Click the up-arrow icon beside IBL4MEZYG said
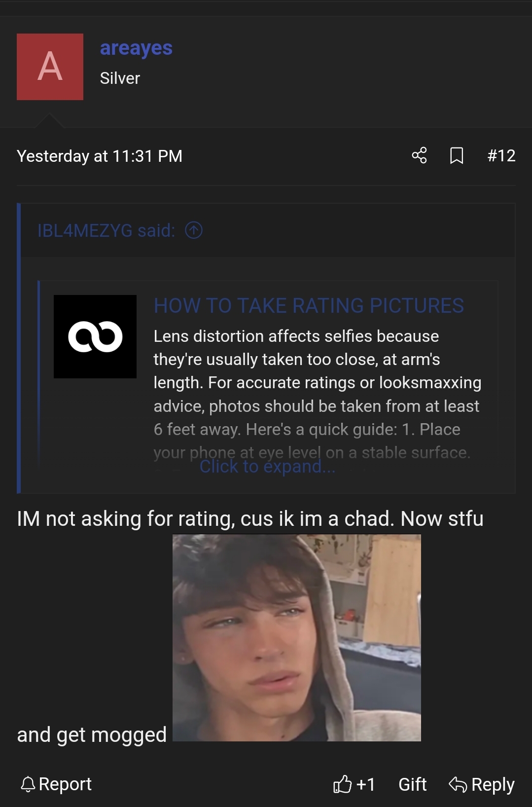Screen dimensions: 532x807 pyautogui.click(x=194, y=230)
